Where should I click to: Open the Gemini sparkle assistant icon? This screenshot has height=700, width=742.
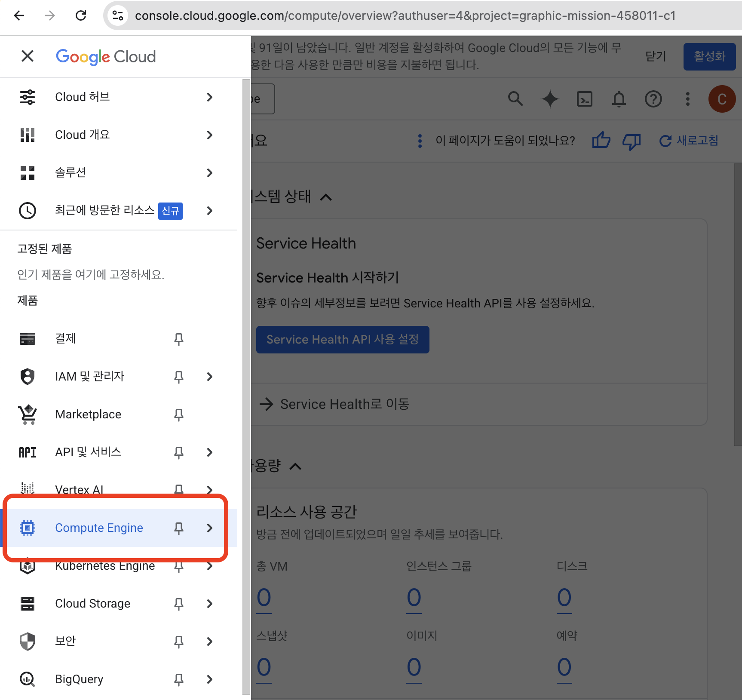[x=550, y=99]
